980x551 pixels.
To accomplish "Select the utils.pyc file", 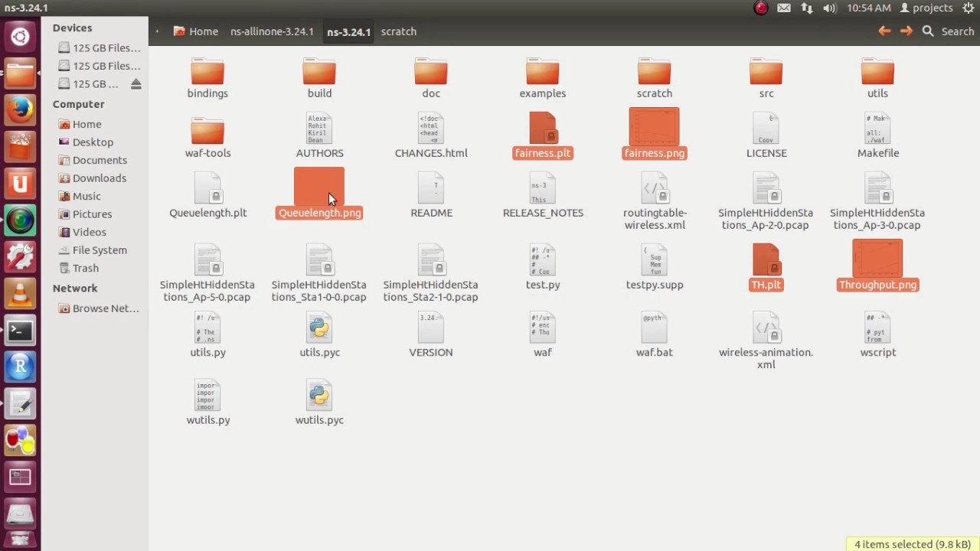I will pyautogui.click(x=319, y=335).
